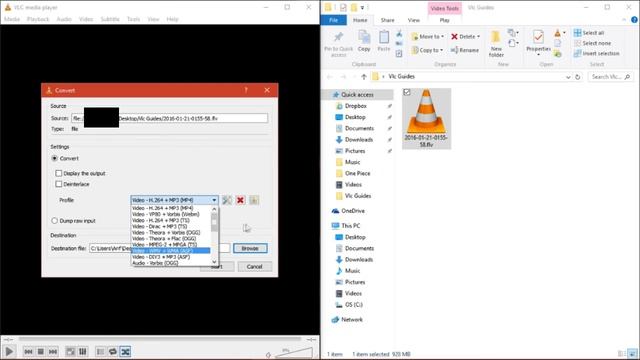This screenshot has width=640, height=360.
Task: Click Select none in ribbon
Action: (x=593, y=43)
